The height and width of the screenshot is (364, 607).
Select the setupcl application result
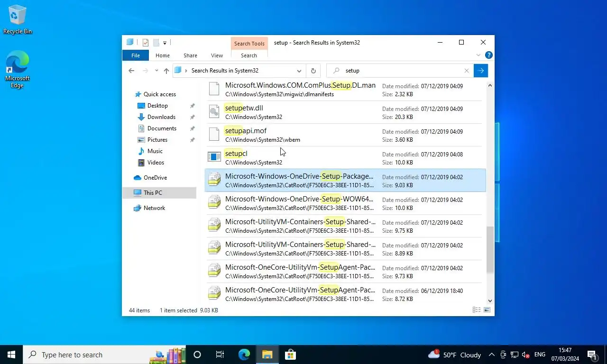click(x=345, y=158)
